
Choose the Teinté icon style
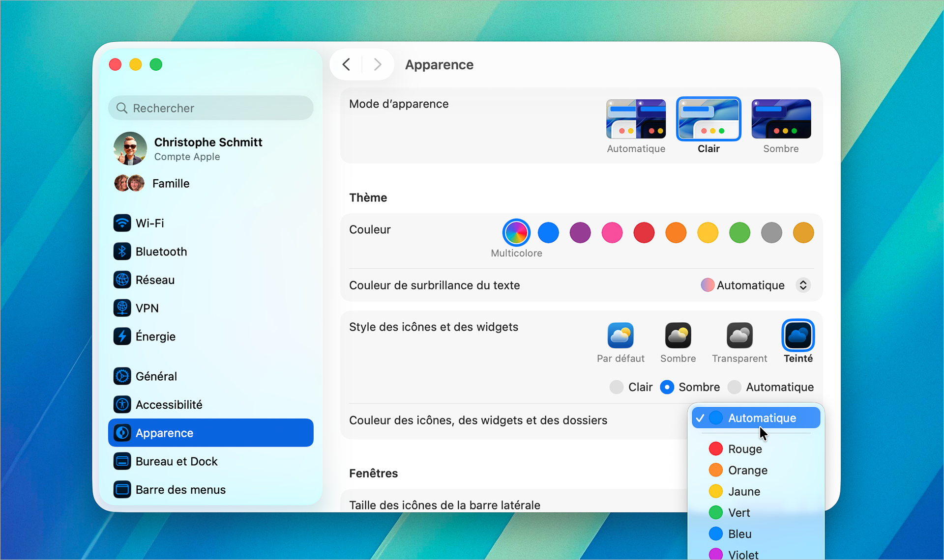tap(797, 336)
